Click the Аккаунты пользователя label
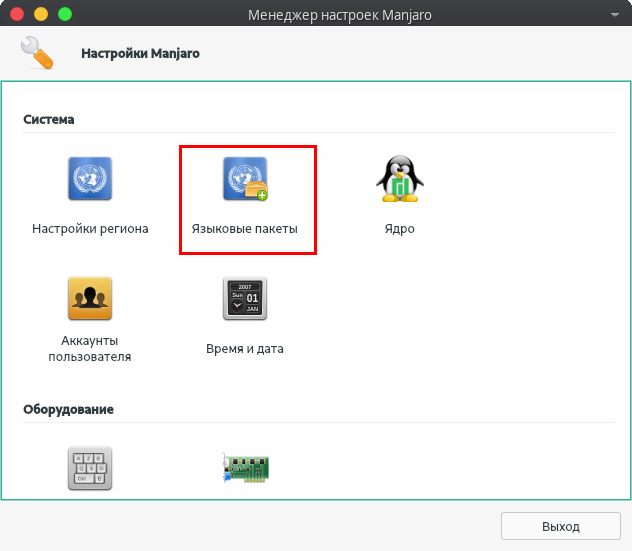Screen dimensions: 632x551 pyautogui.click(x=90, y=349)
